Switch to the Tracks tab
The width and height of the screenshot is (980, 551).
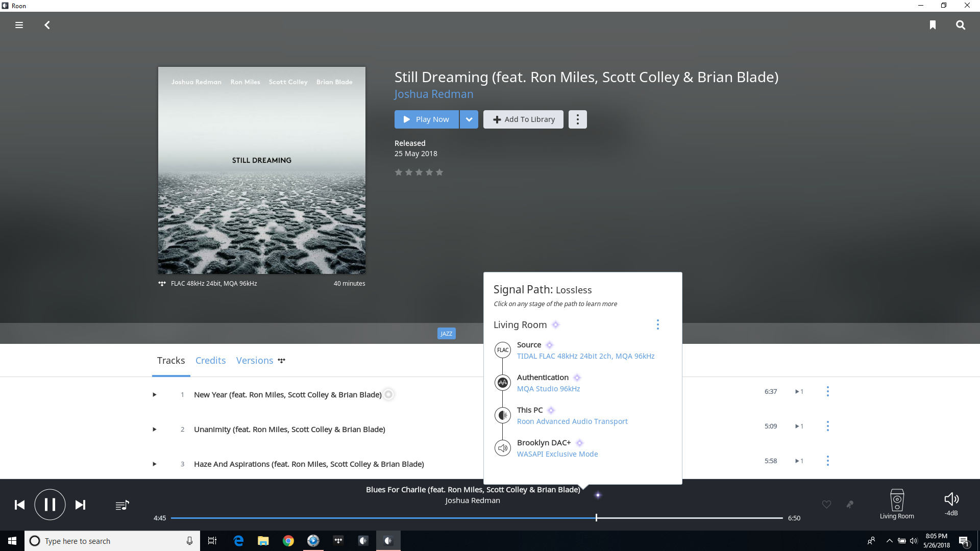(x=171, y=361)
